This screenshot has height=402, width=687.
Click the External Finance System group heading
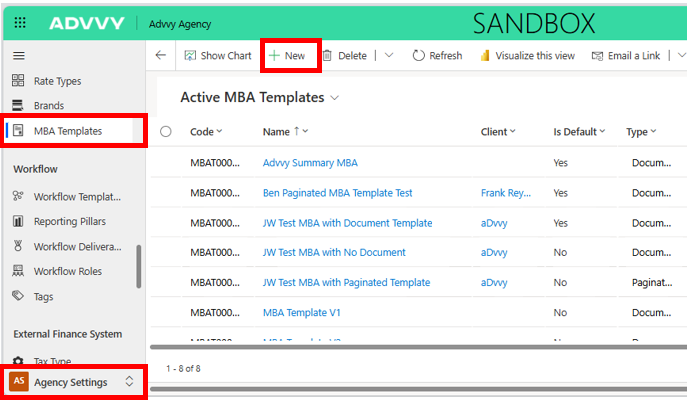67,334
